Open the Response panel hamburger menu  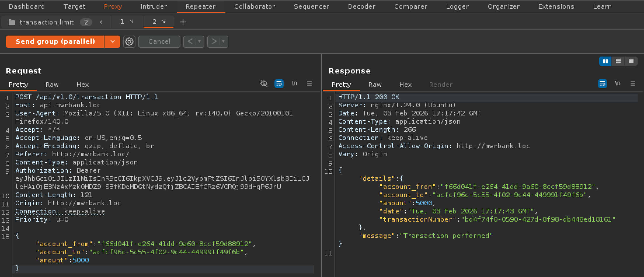point(633,84)
